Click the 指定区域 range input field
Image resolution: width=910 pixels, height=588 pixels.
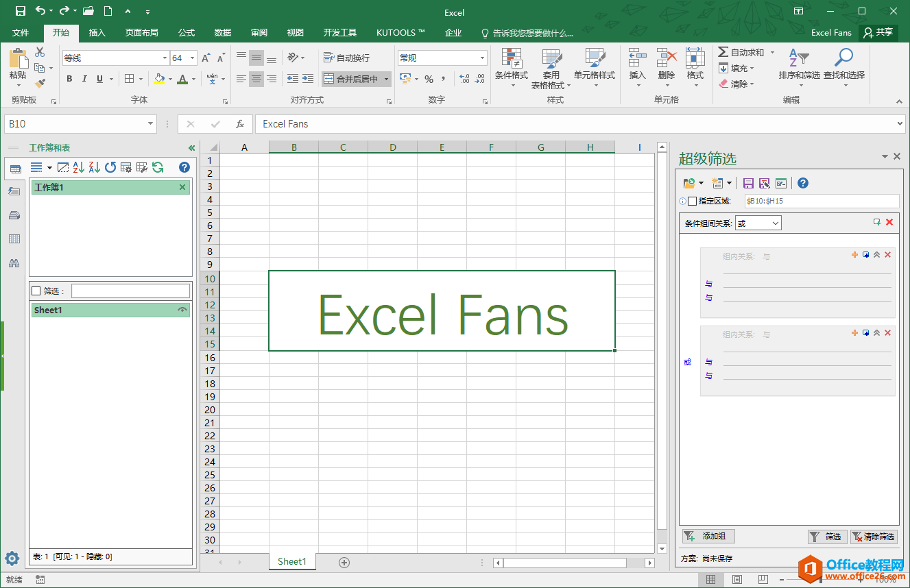tap(822, 201)
